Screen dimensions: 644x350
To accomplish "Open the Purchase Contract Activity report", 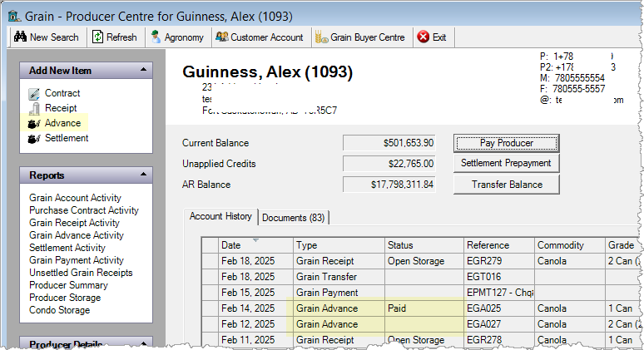I will click(x=84, y=210).
